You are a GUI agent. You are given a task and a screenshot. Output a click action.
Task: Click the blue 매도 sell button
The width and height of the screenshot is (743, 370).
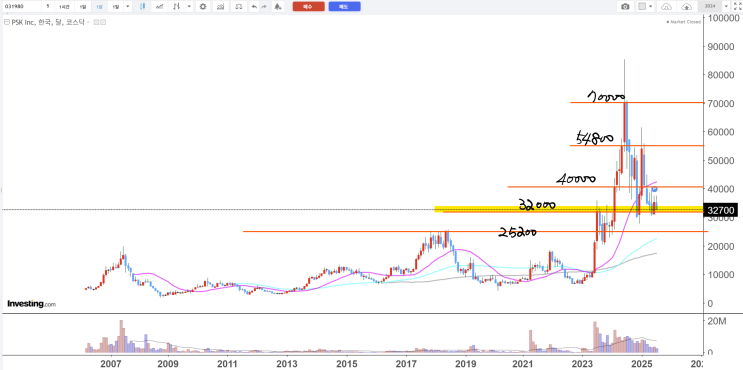point(344,7)
